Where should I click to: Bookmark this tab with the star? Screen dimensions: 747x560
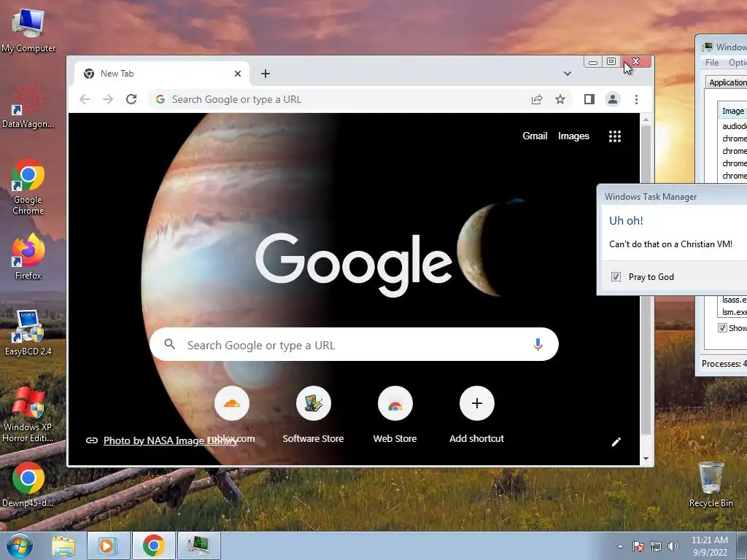560,99
